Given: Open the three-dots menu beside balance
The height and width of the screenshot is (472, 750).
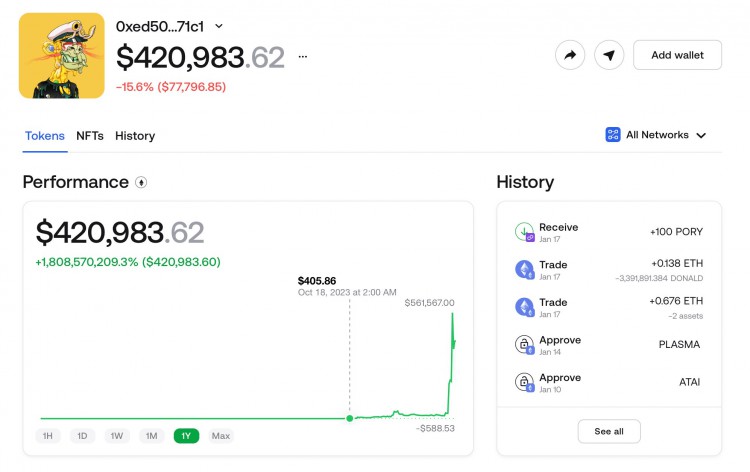Looking at the screenshot, I should 303,56.
